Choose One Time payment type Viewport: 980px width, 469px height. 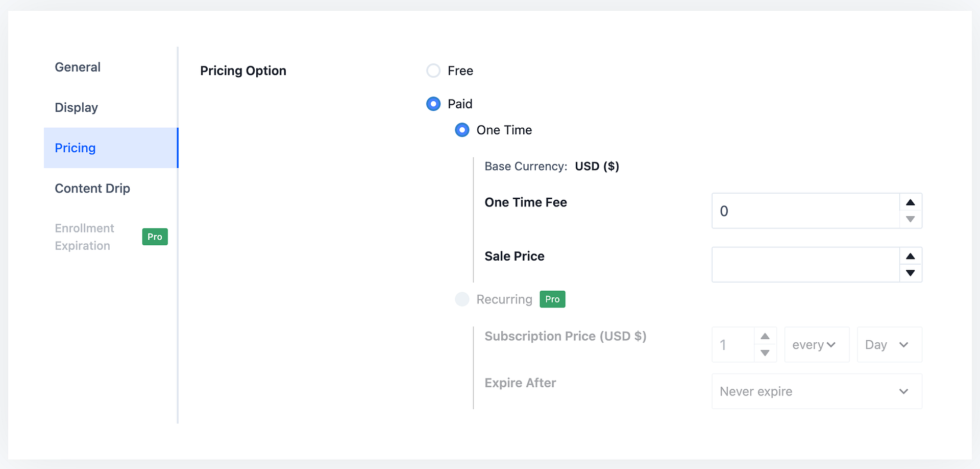[462, 130]
